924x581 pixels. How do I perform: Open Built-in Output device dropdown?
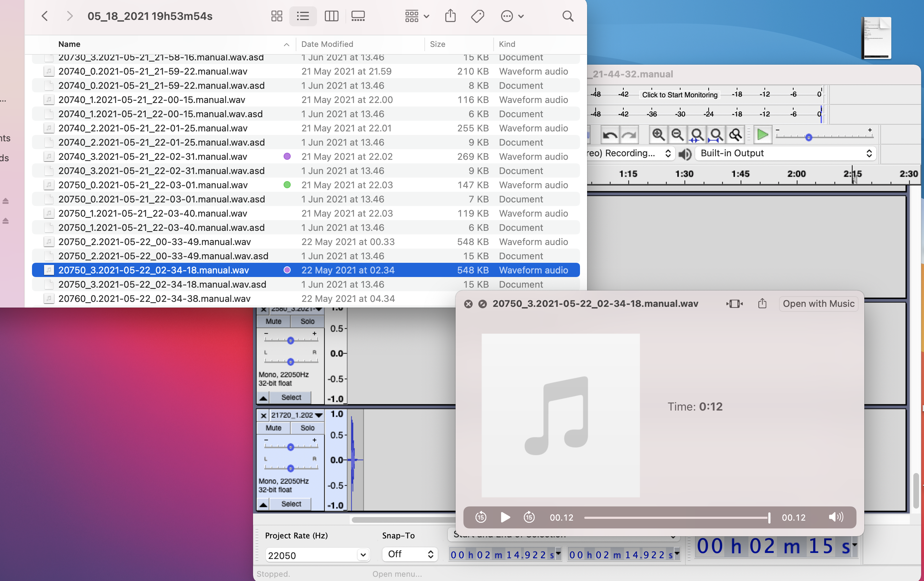click(785, 153)
